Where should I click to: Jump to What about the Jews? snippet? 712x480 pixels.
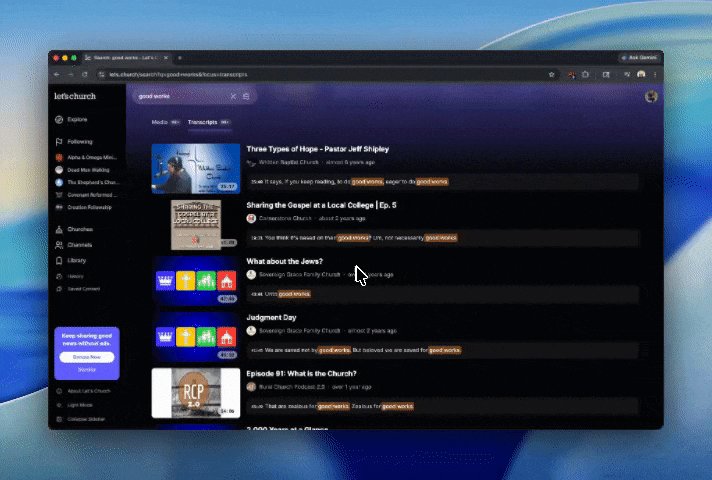click(442, 294)
